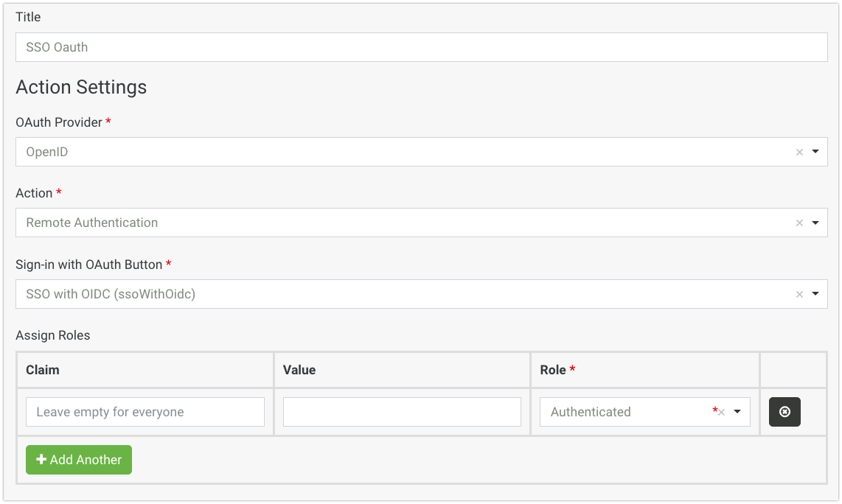Click the SSO with OIDC (ssoWithOidc) value
This screenshot has height=504, width=842.
[x=111, y=294]
